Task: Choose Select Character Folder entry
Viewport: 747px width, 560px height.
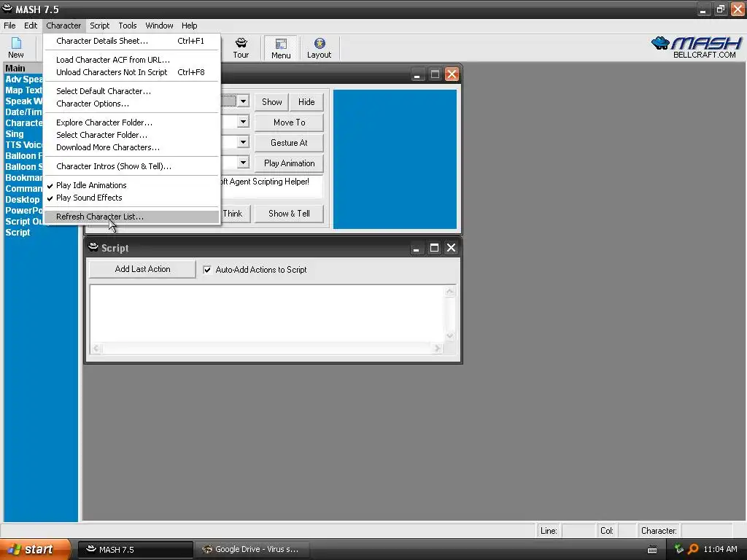Action: [132, 135]
